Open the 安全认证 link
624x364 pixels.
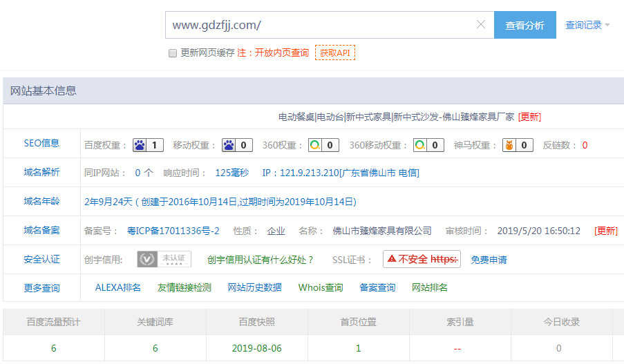pos(41,260)
